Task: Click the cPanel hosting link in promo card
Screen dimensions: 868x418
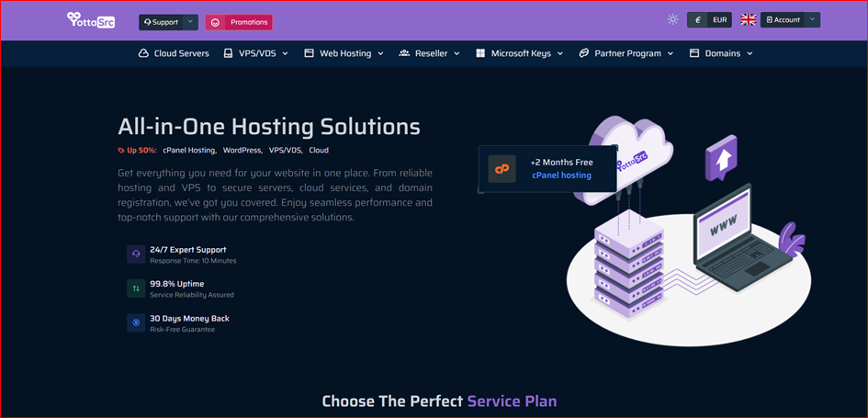Action: (x=561, y=175)
